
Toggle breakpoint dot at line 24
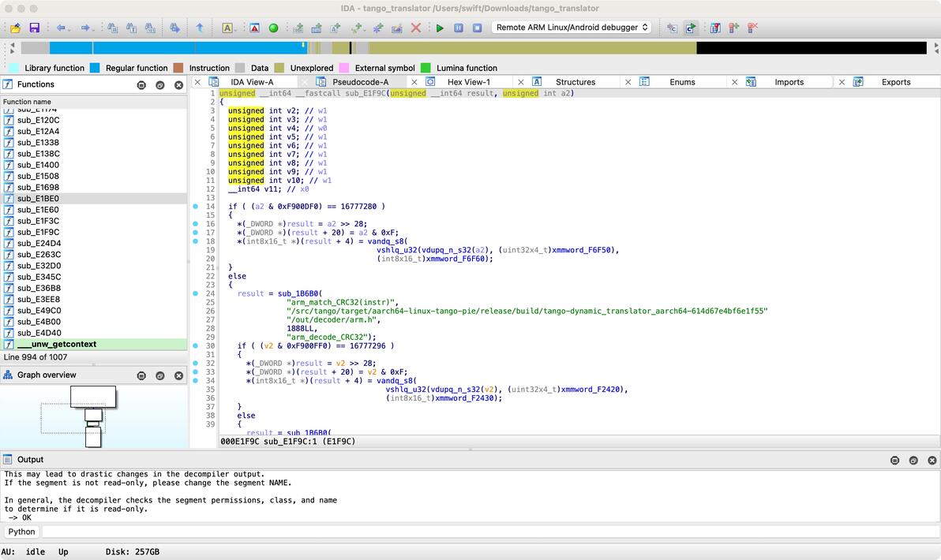[196, 293]
